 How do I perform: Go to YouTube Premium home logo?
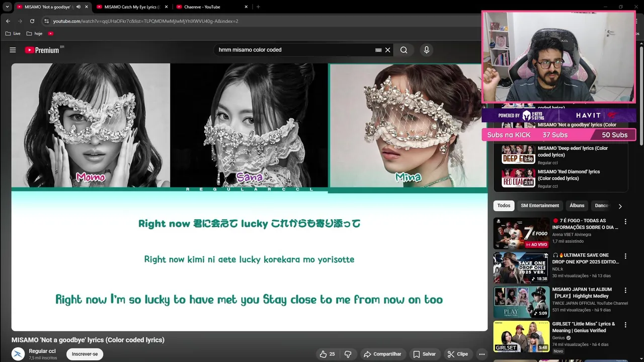tap(42, 50)
